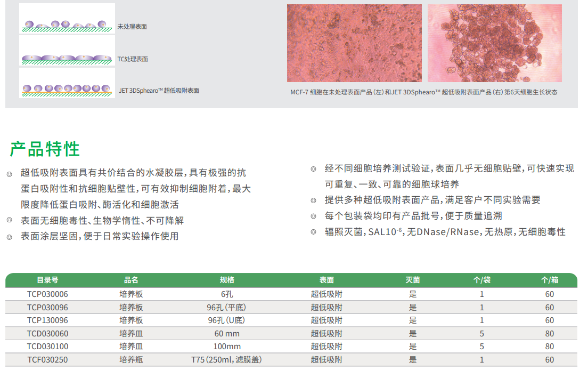Click the MCF-7 image caption text
Image resolution: width=588 pixels, height=370 pixels.
coord(423,92)
